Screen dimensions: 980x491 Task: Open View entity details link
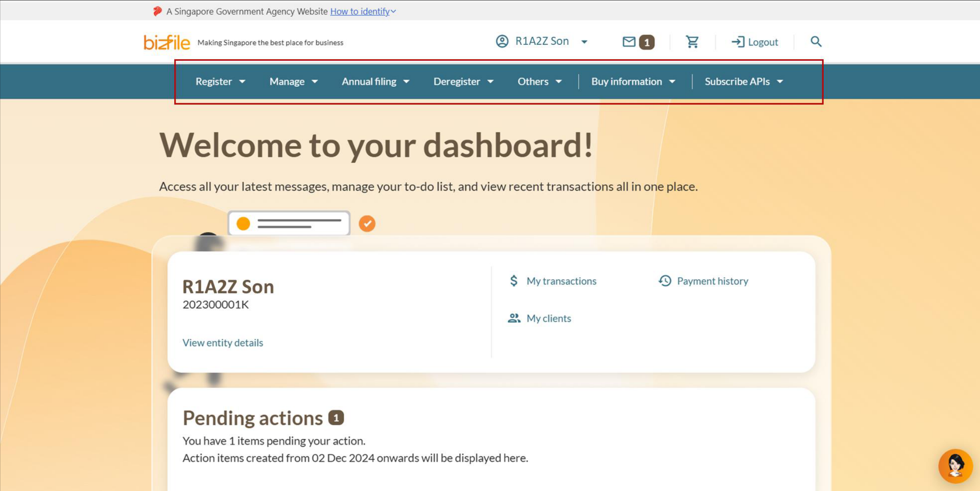click(x=223, y=343)
